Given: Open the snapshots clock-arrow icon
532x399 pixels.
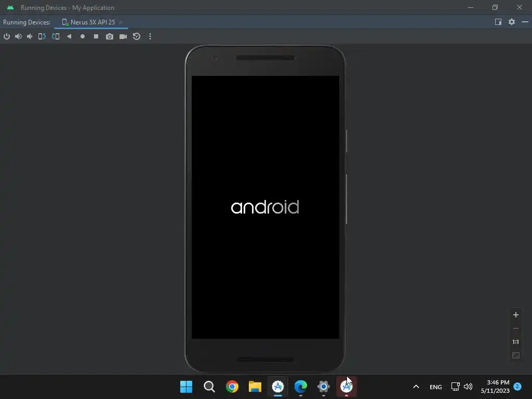Looking at the screenshot, I should [x=137, y=36].
